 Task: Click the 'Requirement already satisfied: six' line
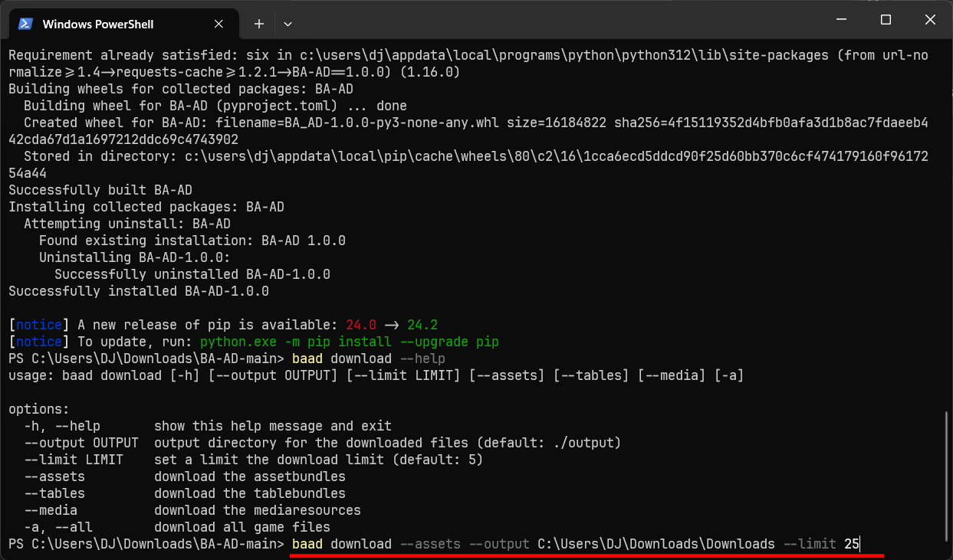(x=468, y=64)
